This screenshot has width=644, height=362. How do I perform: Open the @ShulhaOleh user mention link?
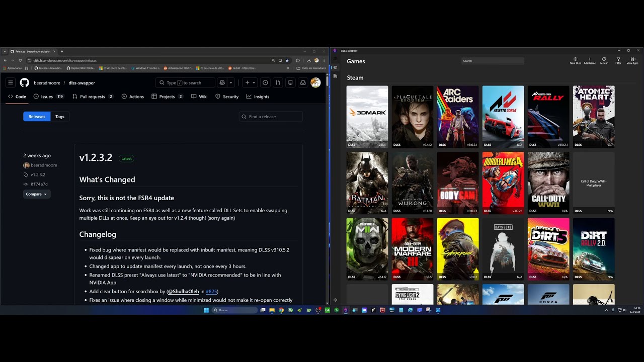[x=183, y=292]
